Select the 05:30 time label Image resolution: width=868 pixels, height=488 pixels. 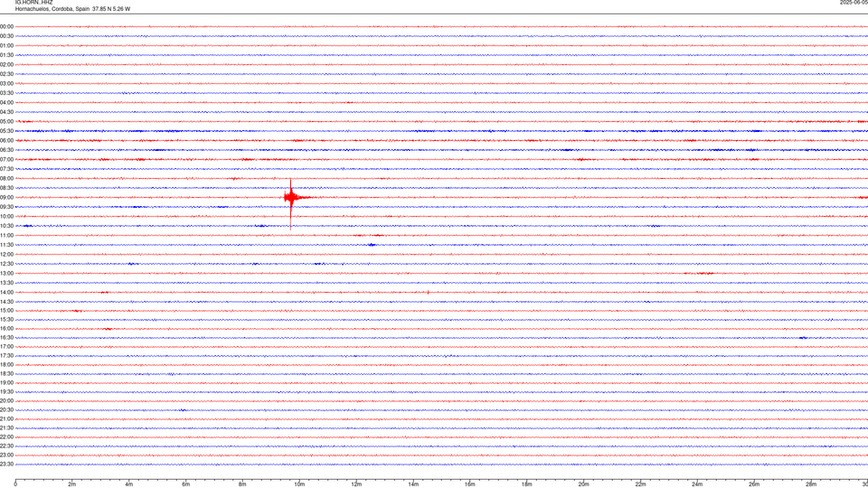pyautogui.click(x=6, y=131)
